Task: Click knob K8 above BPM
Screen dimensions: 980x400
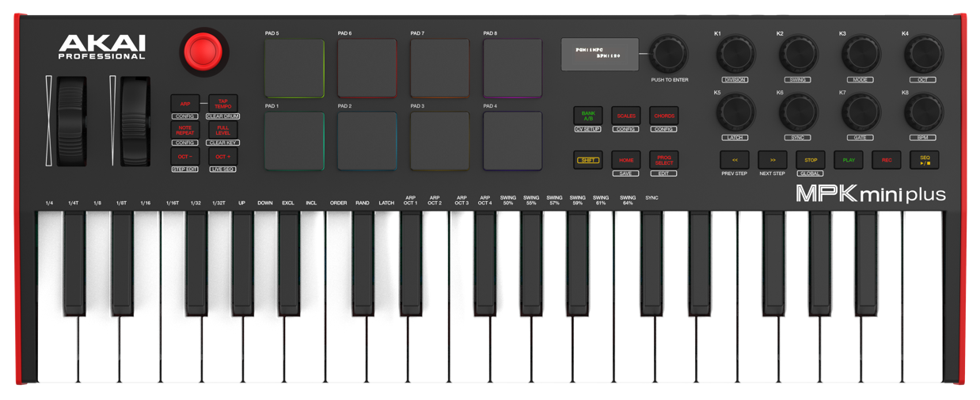Action: pyautogui.click(x=923, y=113)
